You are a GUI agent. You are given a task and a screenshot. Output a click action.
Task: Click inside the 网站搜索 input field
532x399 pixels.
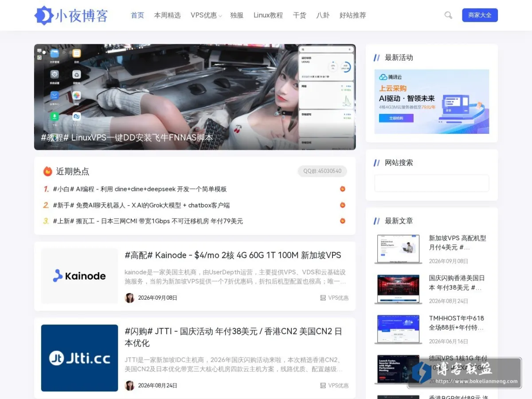[432, 183]
